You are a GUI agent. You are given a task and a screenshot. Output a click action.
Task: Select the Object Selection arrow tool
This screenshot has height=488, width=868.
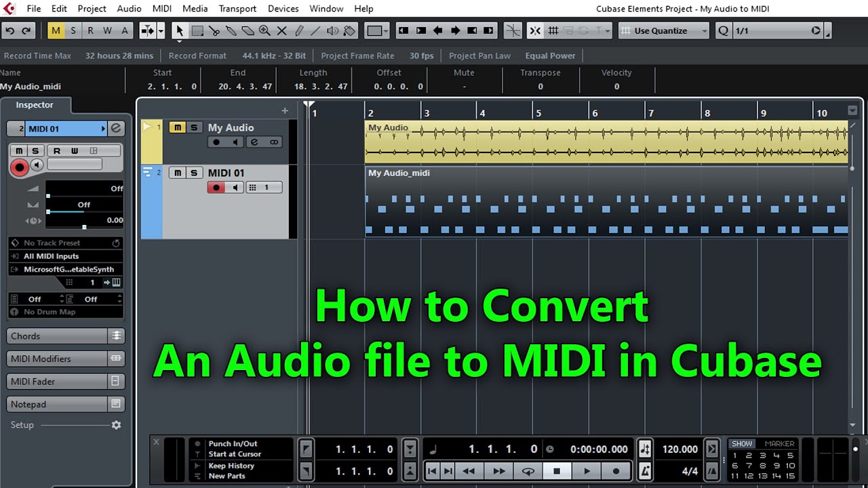180,30
